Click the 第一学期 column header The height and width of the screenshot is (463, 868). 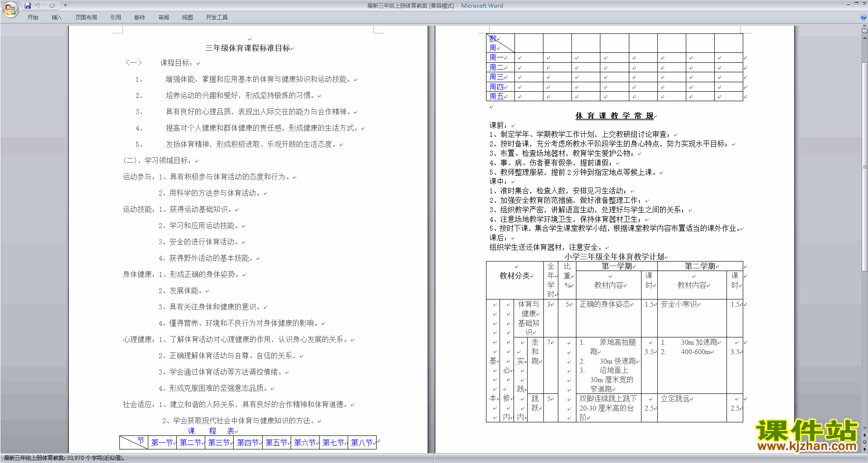(x=617, y=266)
